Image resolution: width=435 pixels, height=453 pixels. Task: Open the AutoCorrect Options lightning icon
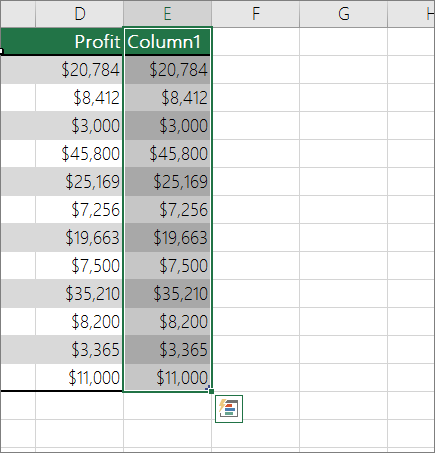tap(229, 409)
